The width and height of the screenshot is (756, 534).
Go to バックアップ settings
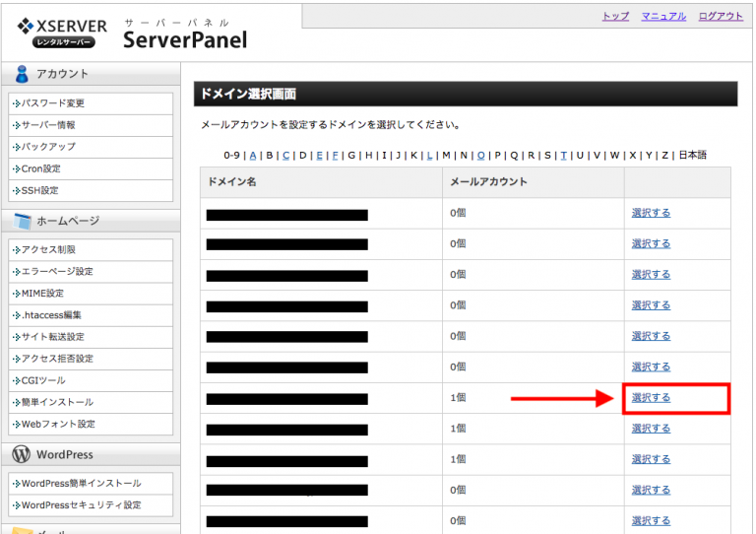(x=48, y=147)
